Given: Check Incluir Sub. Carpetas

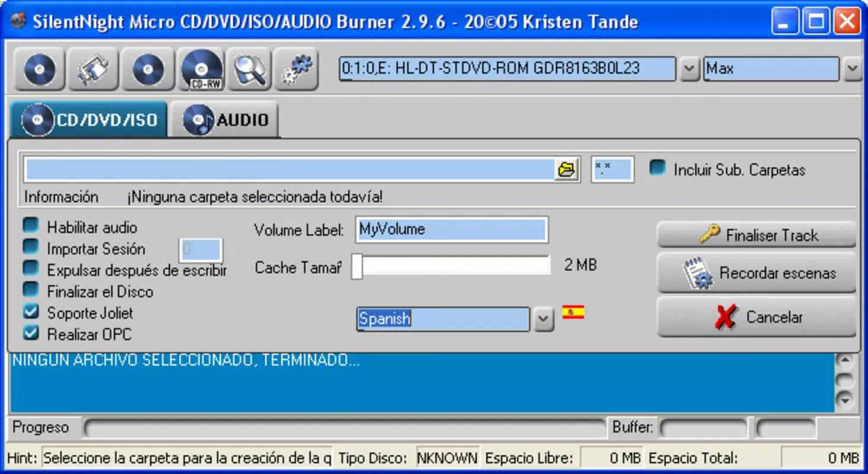Looking at the screenshot, I should 658,168.
